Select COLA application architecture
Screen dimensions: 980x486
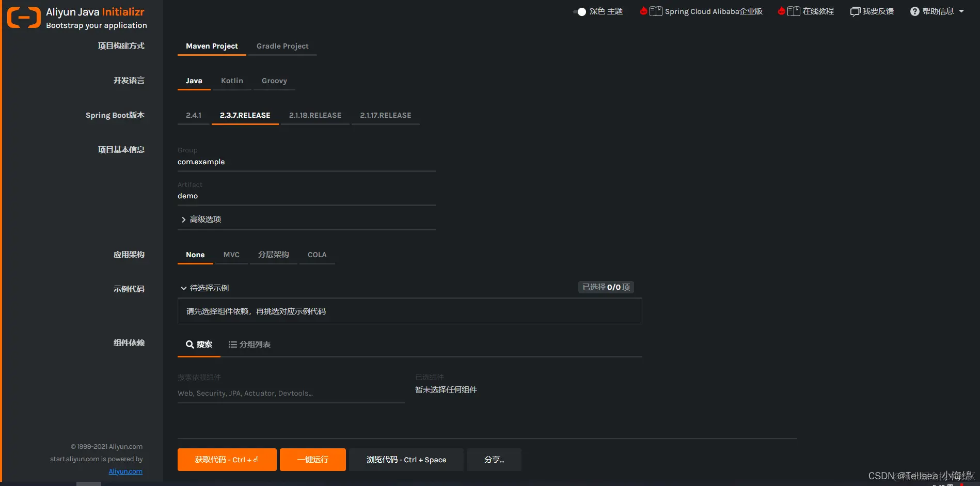tap(317, 255)
